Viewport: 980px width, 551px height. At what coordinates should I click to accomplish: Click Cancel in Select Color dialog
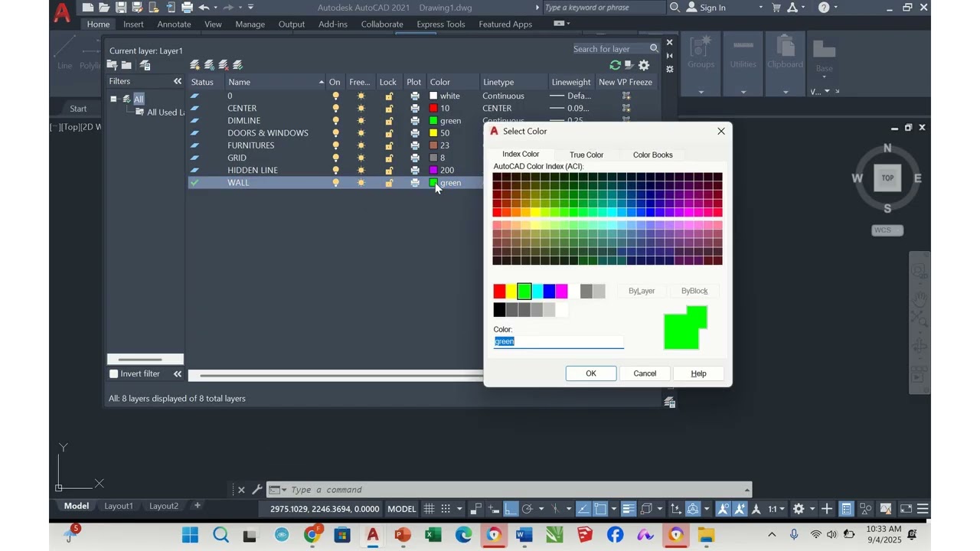(645, 373)
